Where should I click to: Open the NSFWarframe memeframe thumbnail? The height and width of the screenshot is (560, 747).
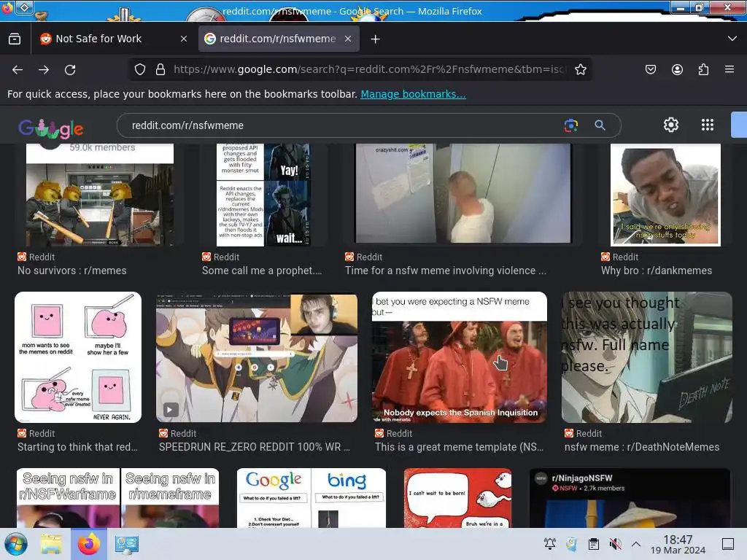tap(117, 497)
